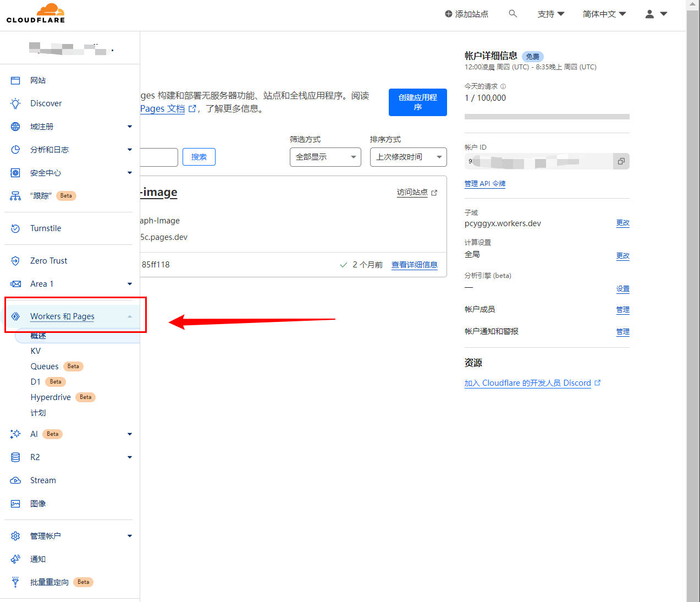
Task: Collapse the Workers 和 Pages section
Action: point(130,316)
